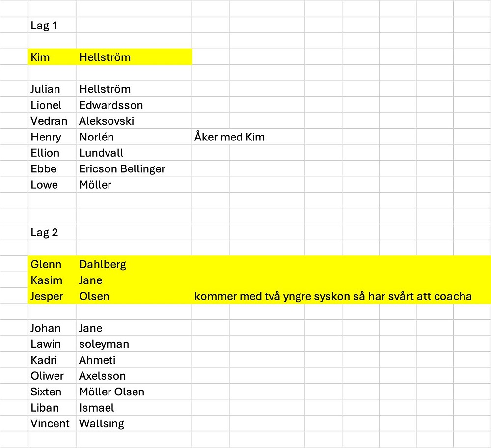Select the Norlén cell
The image size is (491, 448).
pyautogui.click(x=135, y=137)
